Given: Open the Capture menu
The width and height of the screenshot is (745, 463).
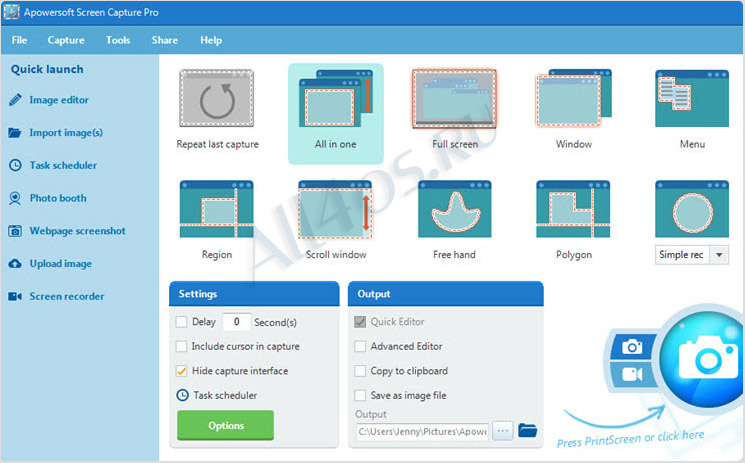Looking at the screenshot, I should coord(66,40).
